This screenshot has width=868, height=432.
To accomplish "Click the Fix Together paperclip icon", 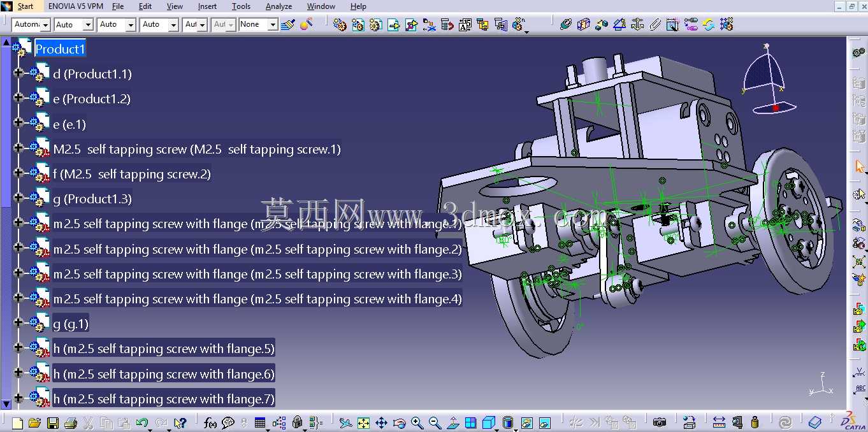I will pyautogui.click(x=655, y=25).
